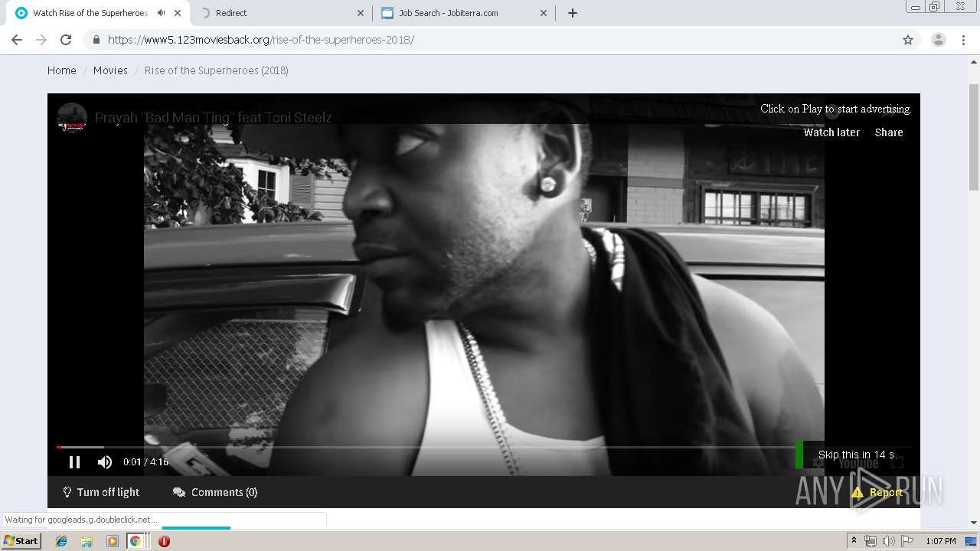Open the system volume tray icon
Viewport: 980px width, 551px height.
pyautogui.click(x=888, y=541)
